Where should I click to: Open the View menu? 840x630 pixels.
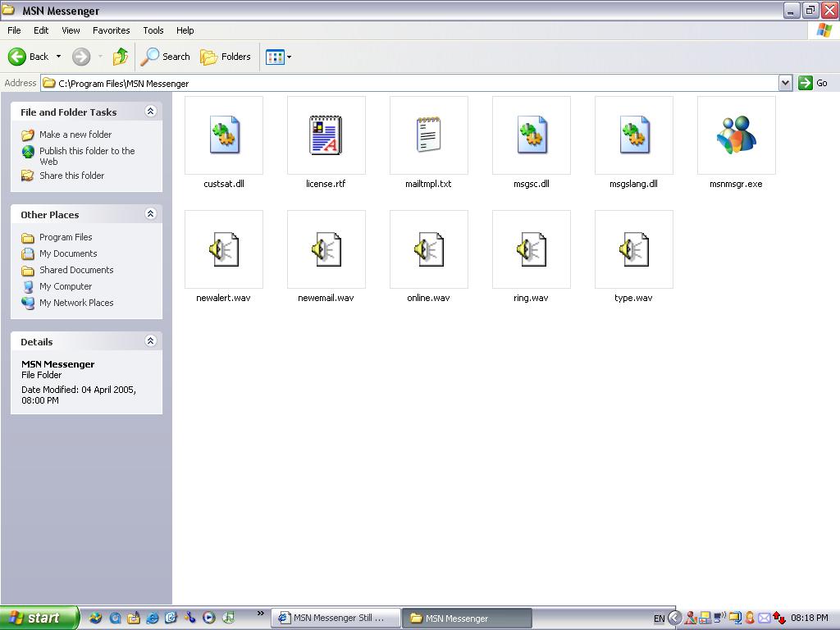point(71,30)
